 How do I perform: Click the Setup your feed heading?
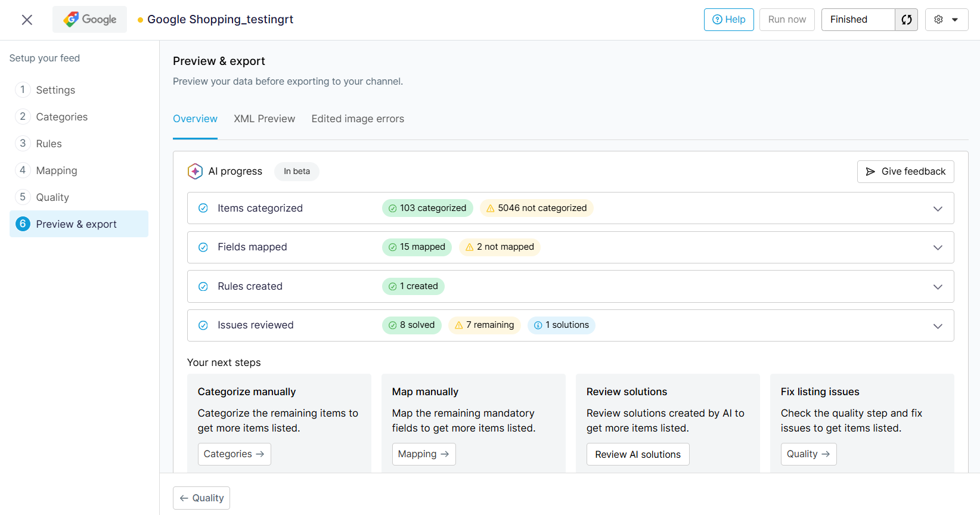click(45, 58)
